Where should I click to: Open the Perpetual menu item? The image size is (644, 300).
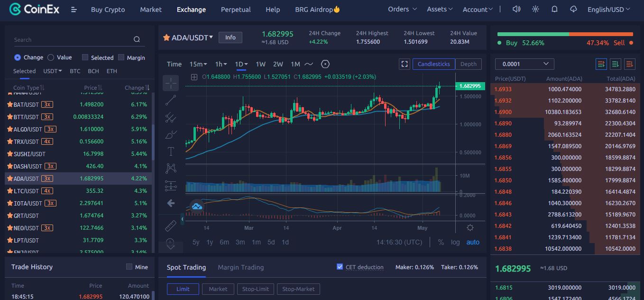[x=236, y=9]
